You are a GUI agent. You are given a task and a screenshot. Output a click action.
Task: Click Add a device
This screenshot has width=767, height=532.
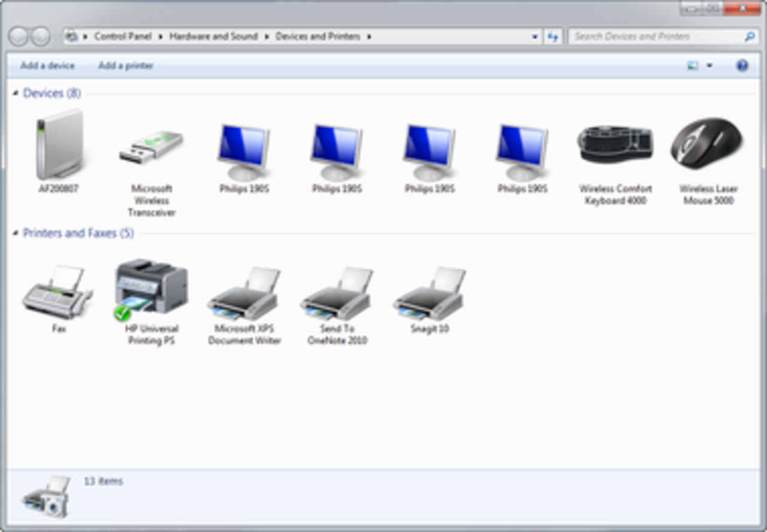tap(47, 65)
